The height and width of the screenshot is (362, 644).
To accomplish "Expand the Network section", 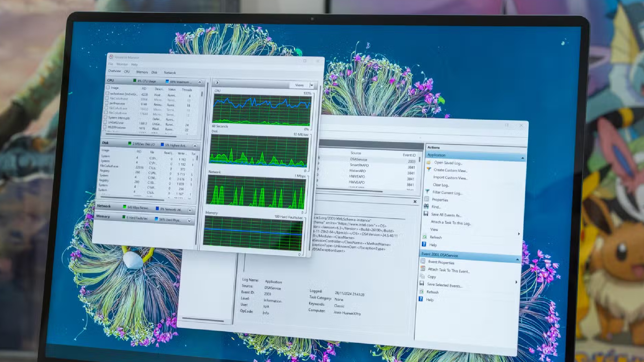I will 190,210.
